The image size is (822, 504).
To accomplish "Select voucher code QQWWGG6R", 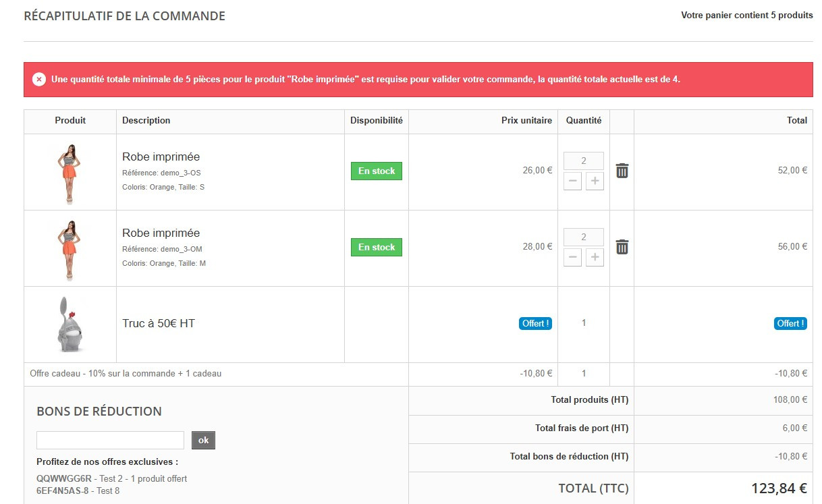I will (x=62, y=478).
